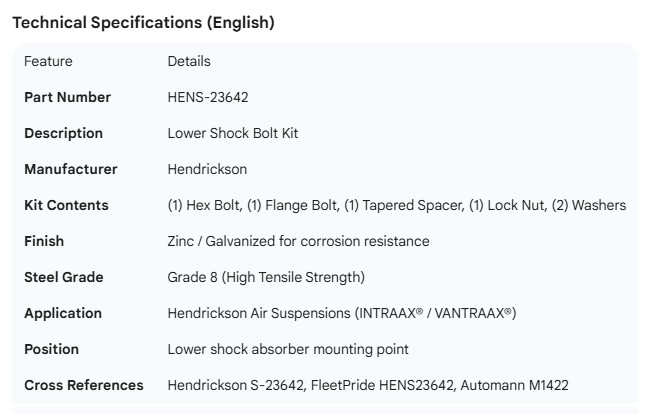Viewport: 647px width, 414px height.
Task: Select the Position row label
Action: click(51, 349)
